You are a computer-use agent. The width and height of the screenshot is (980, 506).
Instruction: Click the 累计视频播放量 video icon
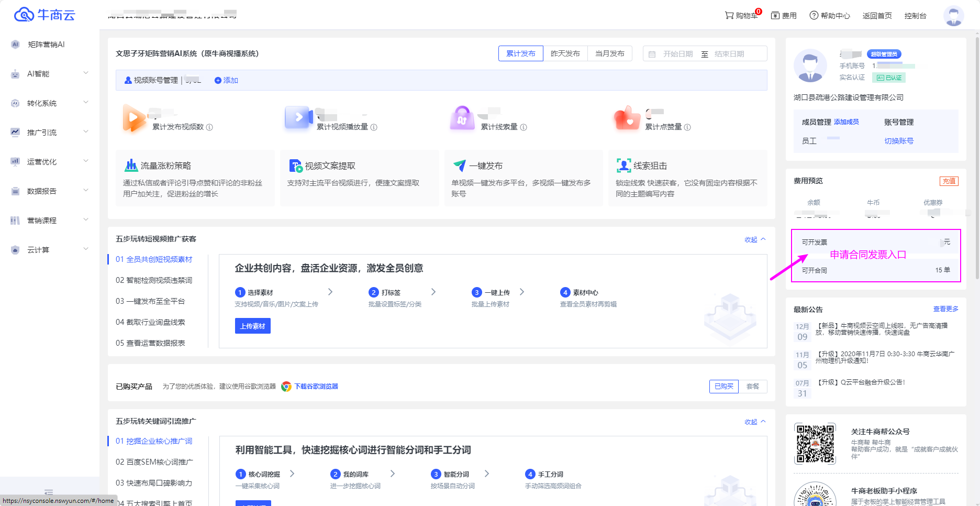(x=298, y=118)
